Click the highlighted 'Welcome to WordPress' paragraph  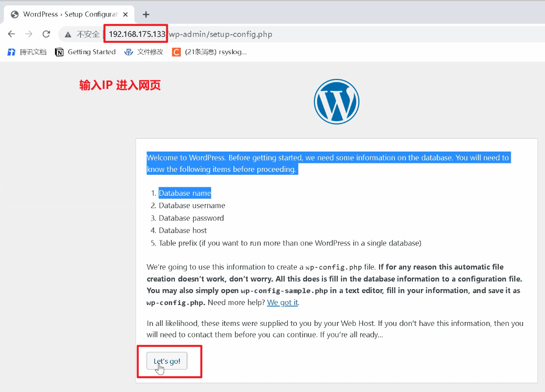[328, 163]
